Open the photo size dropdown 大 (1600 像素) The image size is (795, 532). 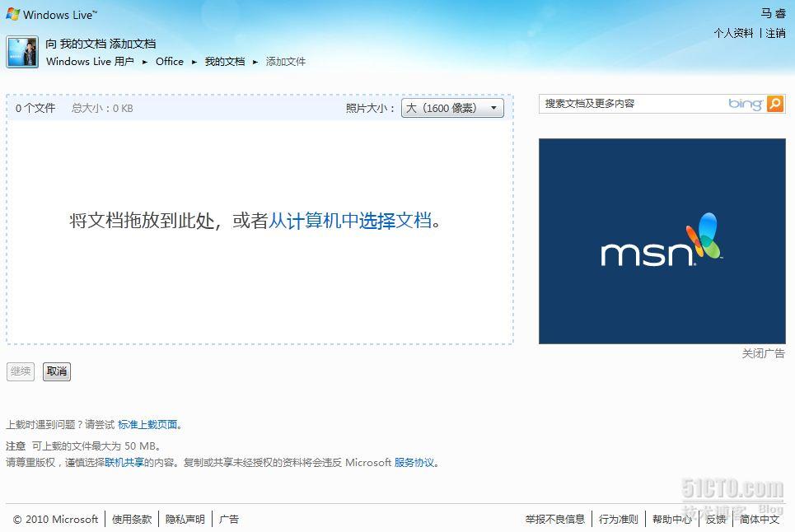452,108
